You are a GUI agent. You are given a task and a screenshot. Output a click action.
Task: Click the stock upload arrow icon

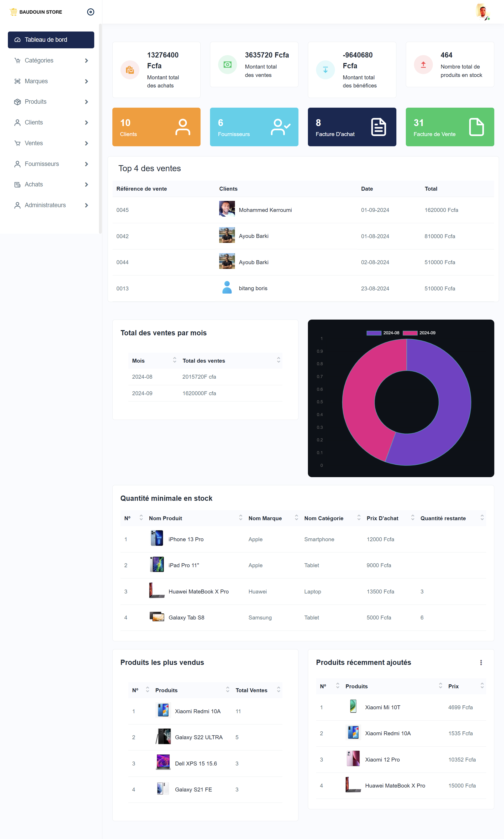(x=423, y=65)
